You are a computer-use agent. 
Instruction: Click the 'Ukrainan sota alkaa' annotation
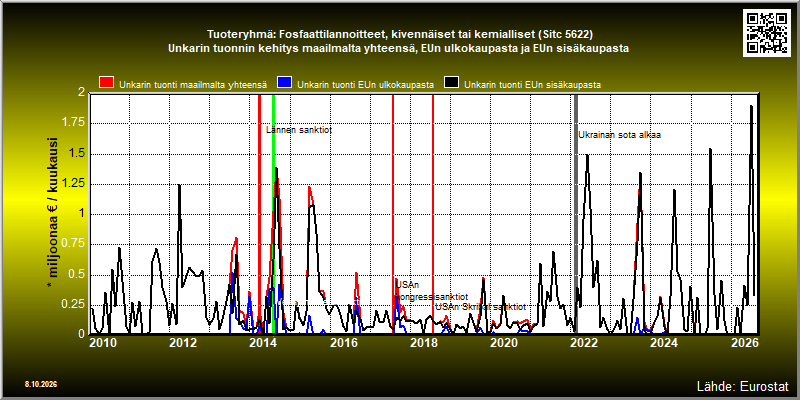619,135
